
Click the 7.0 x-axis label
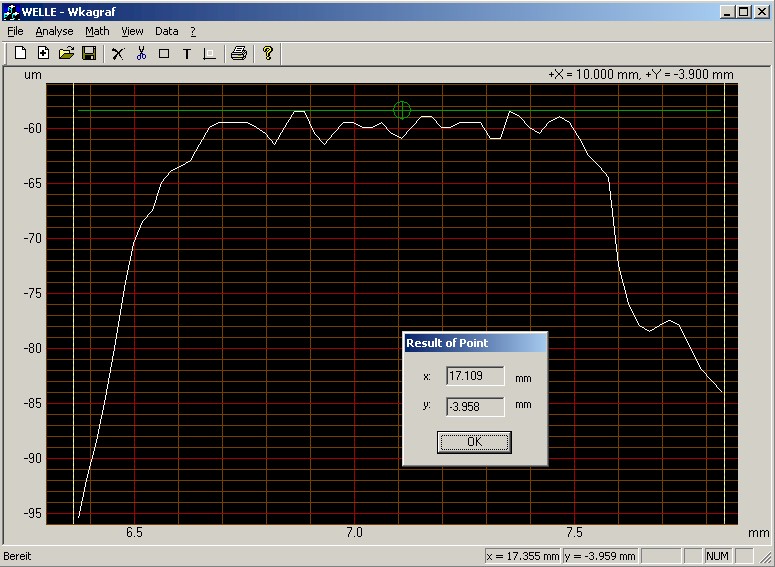coord(354,532)
